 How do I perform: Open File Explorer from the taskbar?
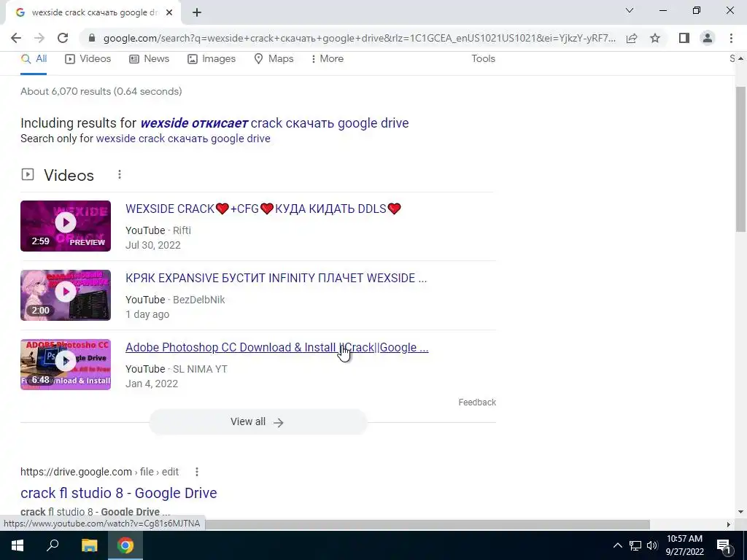[89, 545]
